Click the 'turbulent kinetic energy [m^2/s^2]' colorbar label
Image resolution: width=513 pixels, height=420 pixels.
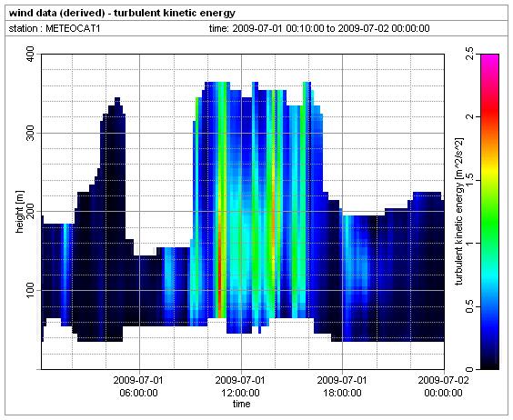459,212
